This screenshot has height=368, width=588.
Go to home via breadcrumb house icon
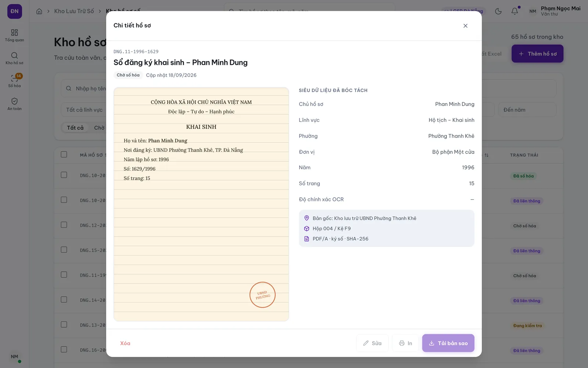point(39,11)
